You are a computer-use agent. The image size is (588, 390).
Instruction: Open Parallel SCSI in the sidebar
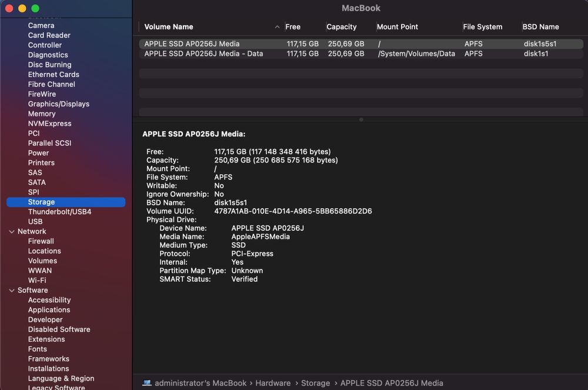pyautogui.click(x=49, y=143)
